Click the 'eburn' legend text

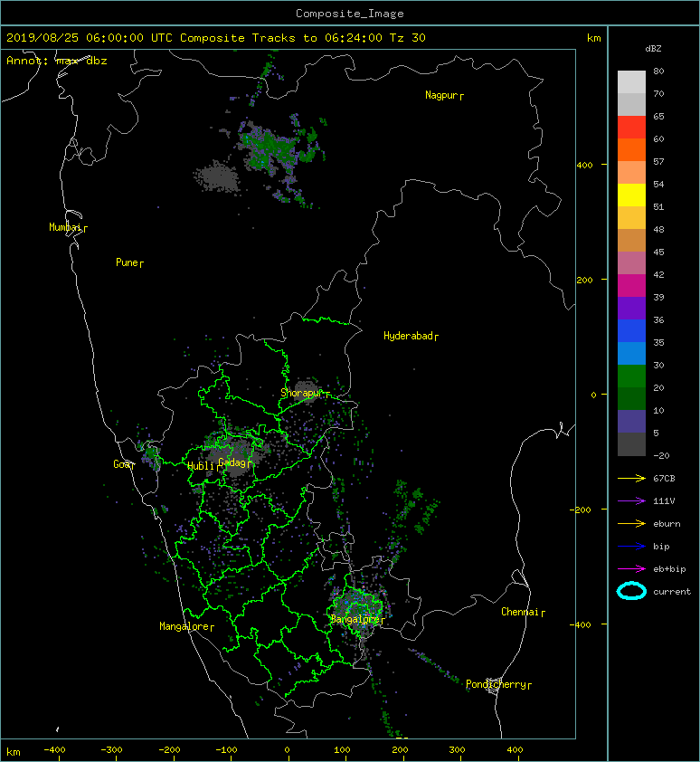667,524
